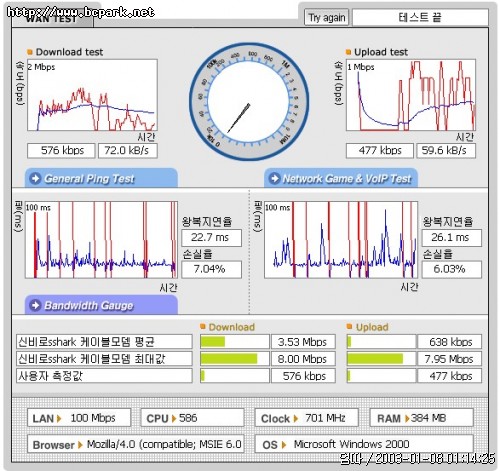The width and height of the screenshot is (500, 471).
Task: Click the LAN 100 Mbps field
Action: [79, 418]
